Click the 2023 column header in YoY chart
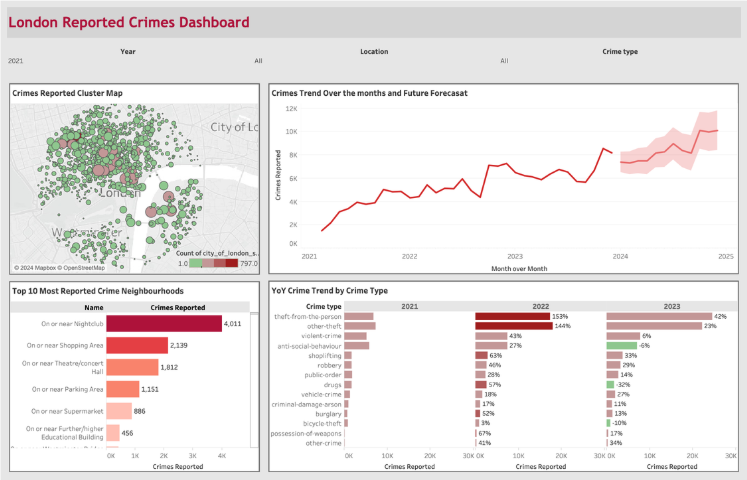 [x=670, y=306]
